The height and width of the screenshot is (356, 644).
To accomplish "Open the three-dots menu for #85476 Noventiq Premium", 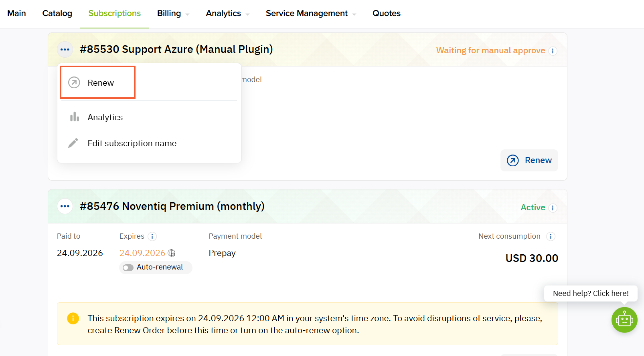I will (x=65, y=206).
